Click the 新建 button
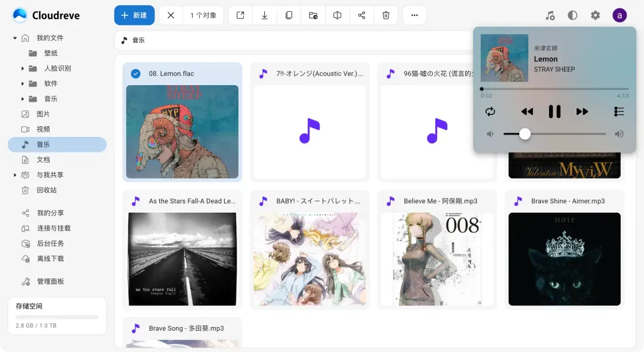 coord(134,15)
